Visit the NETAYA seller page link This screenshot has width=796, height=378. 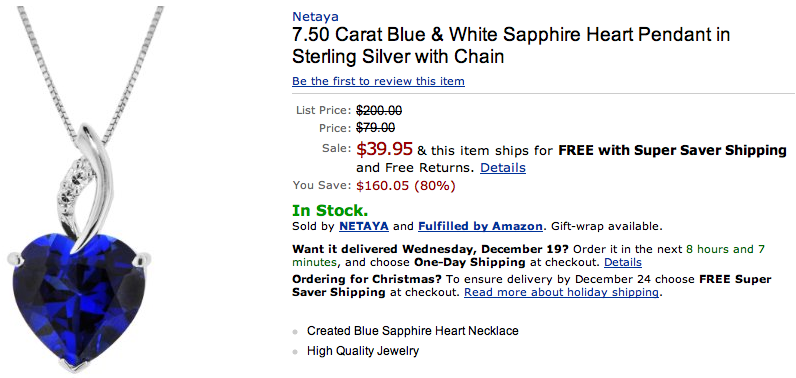point(363,226)
